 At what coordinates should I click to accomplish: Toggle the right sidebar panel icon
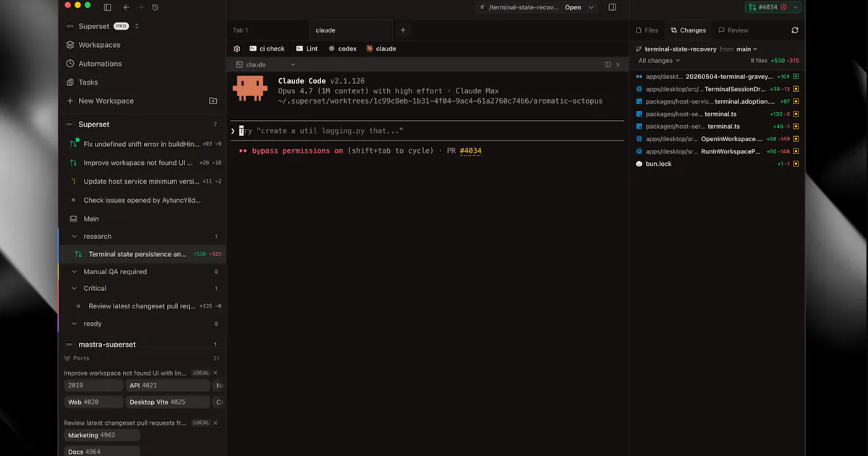(x=613, y=7)
